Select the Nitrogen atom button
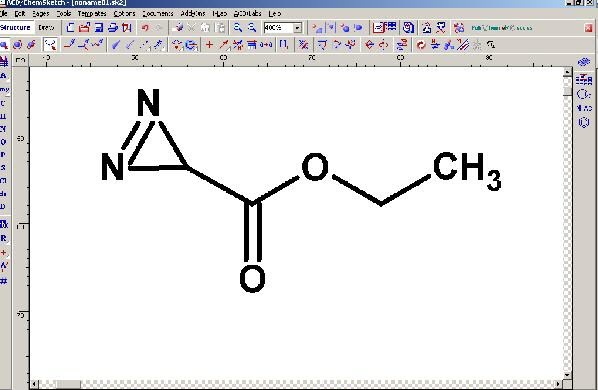The image size is (598, 390). click(x=3, y=129)
